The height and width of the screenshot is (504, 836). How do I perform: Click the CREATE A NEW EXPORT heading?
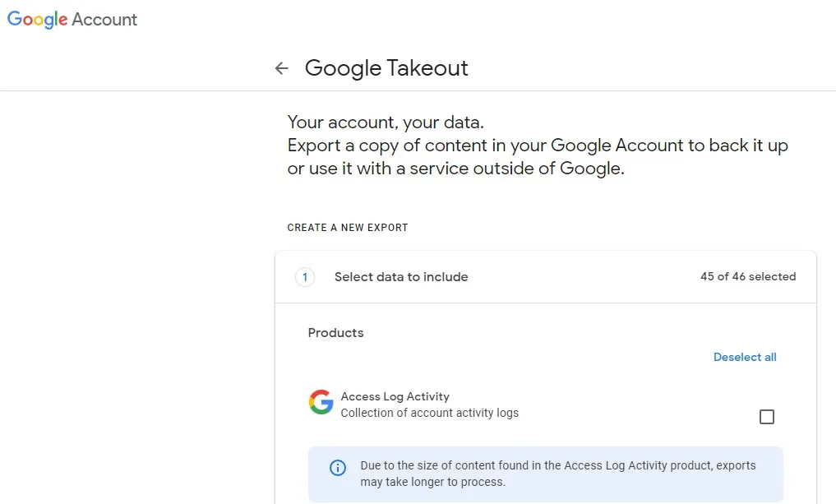coord(348,228)
